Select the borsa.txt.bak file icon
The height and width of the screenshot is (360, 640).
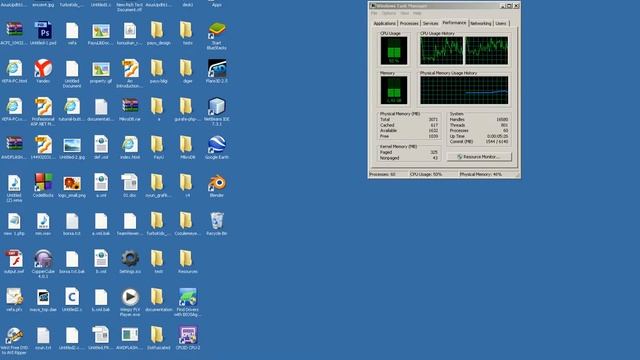pyautogui.click(x=72, y=261)
